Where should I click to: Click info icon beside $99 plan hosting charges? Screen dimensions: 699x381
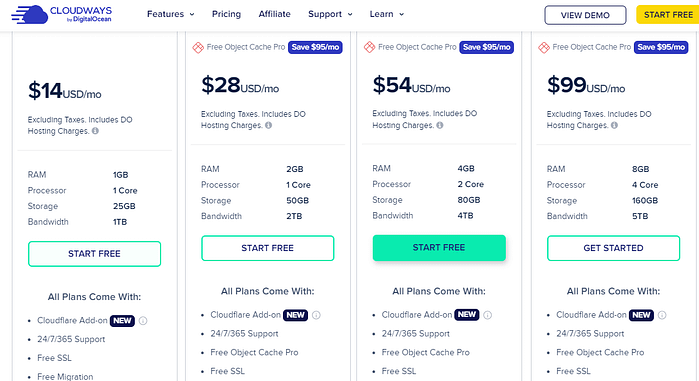(614, 125)
